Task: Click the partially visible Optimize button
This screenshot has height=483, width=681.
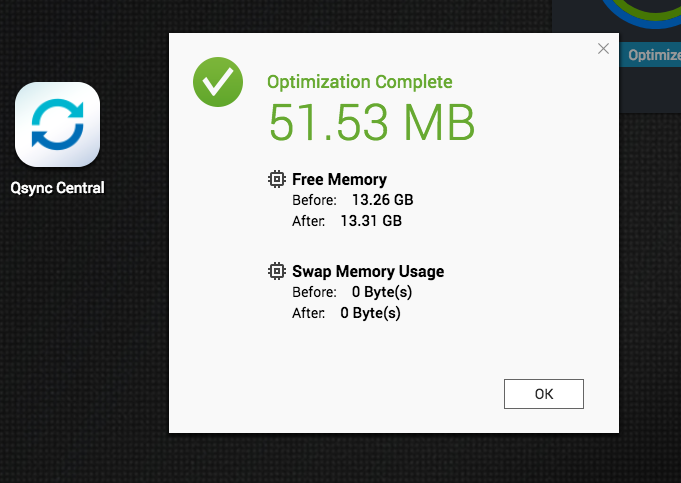Action: click(x=650, y=55)
